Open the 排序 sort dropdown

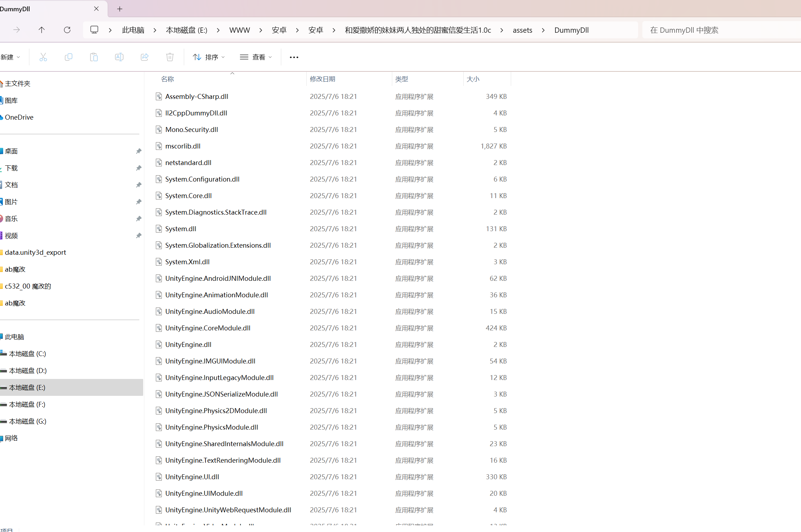209,57
